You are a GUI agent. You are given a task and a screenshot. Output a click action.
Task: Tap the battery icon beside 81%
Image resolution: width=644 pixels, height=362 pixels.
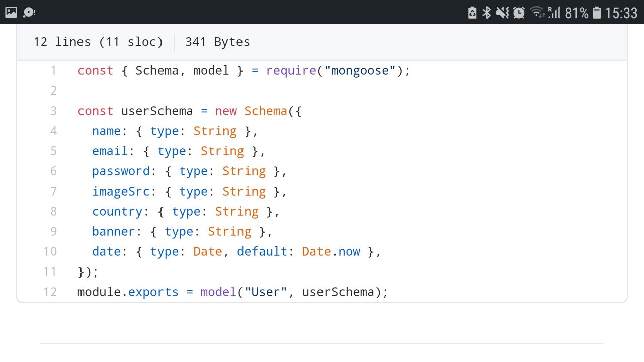[597, 12]
